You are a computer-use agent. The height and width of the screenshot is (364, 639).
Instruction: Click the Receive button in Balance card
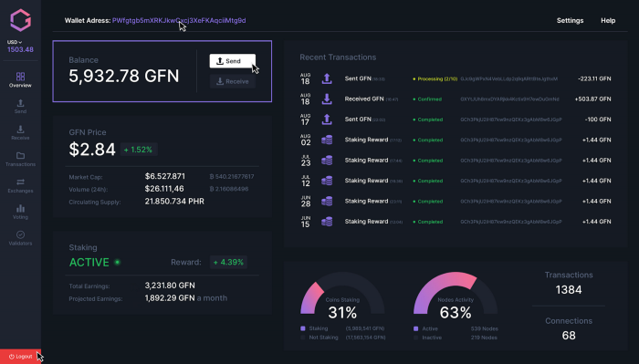click(x=232, y=81)
